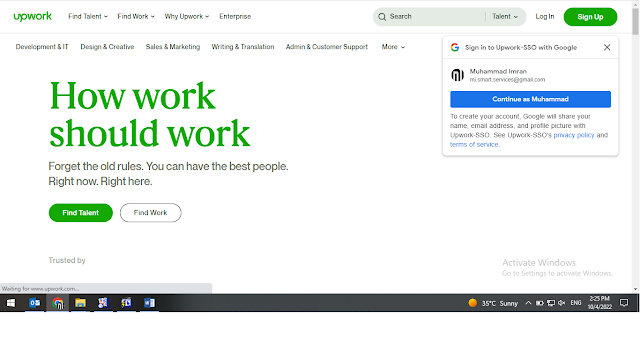Close the Google sign-in popup
Screen dimensions: 640x360
(x=607, y=47)
